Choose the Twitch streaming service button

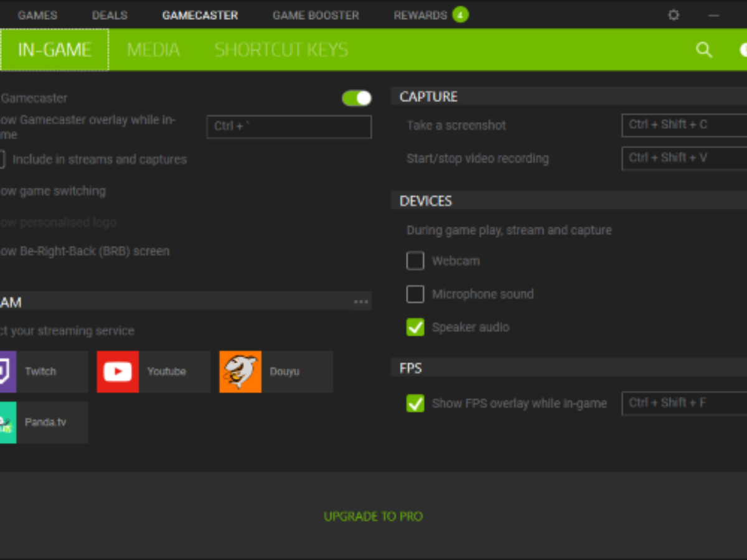coord(44,371)
